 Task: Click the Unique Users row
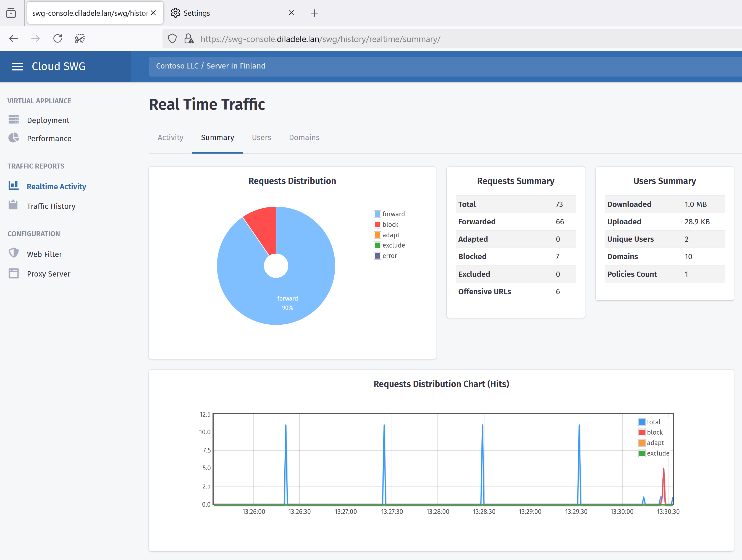tap(665, 239)
